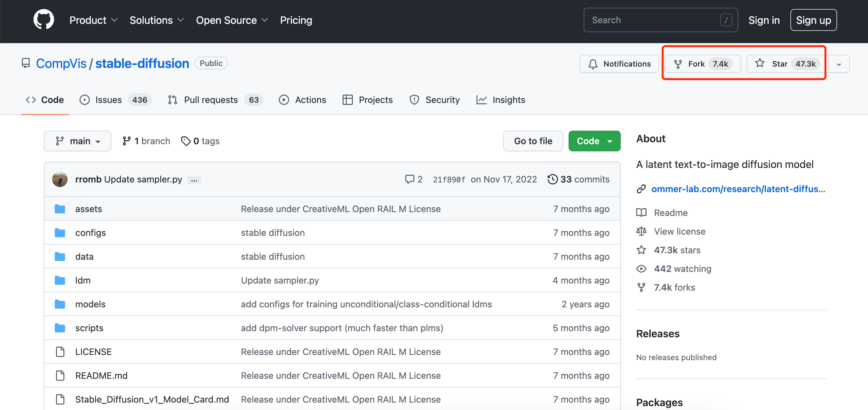Click the file icon for LICENSE
The height and width of the screenshot is (410, 868).
click(x=60, y=352)
